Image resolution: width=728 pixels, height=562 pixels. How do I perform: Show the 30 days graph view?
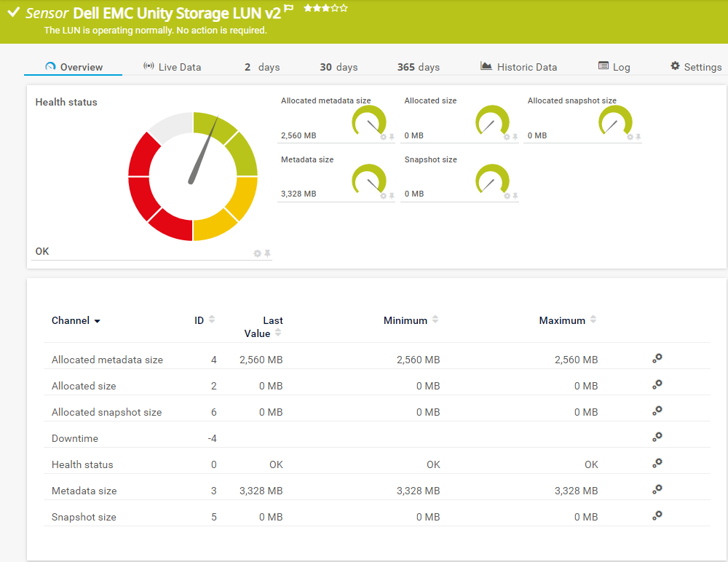click(x=339, y=67)
